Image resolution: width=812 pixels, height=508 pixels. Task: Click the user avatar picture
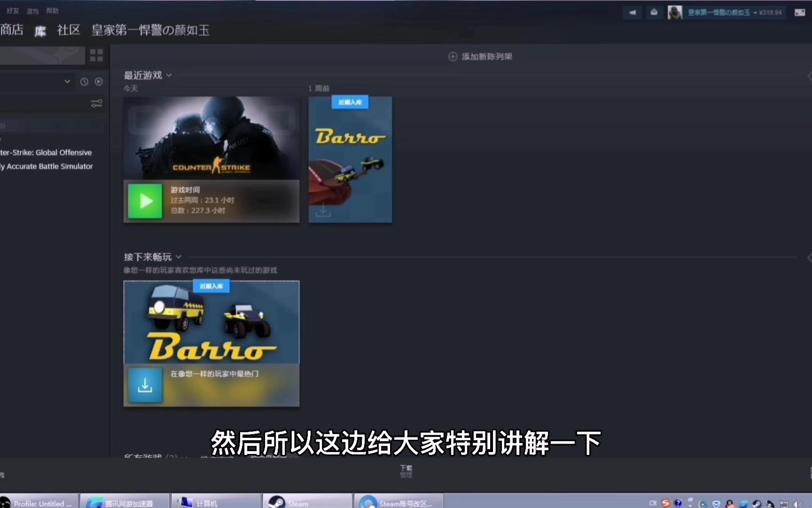click(x=675, y=12)
